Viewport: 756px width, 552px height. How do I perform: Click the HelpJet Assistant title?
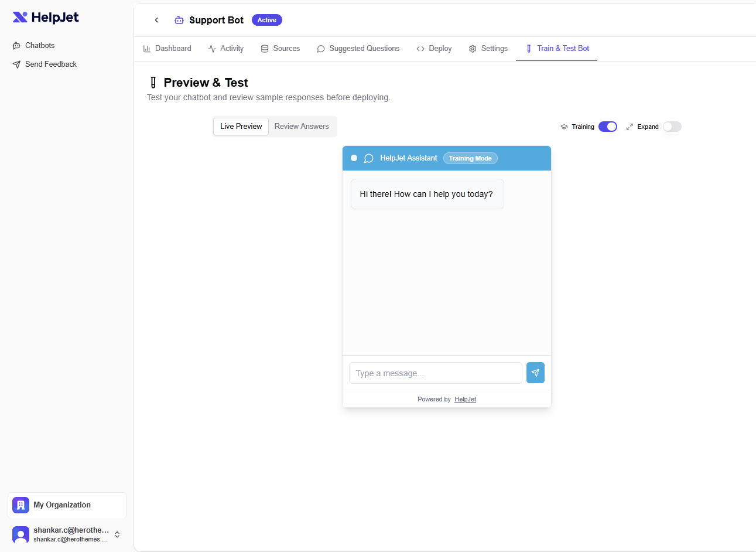tap(409, 158)
